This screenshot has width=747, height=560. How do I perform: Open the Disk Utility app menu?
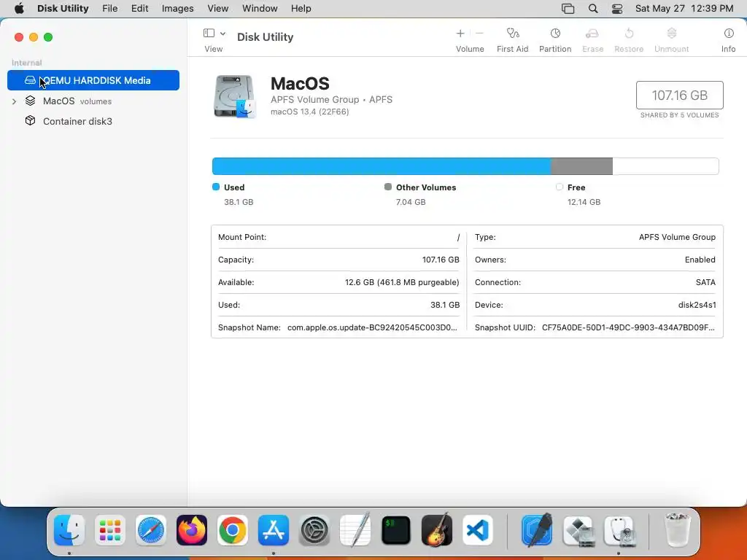coord(63,8)
